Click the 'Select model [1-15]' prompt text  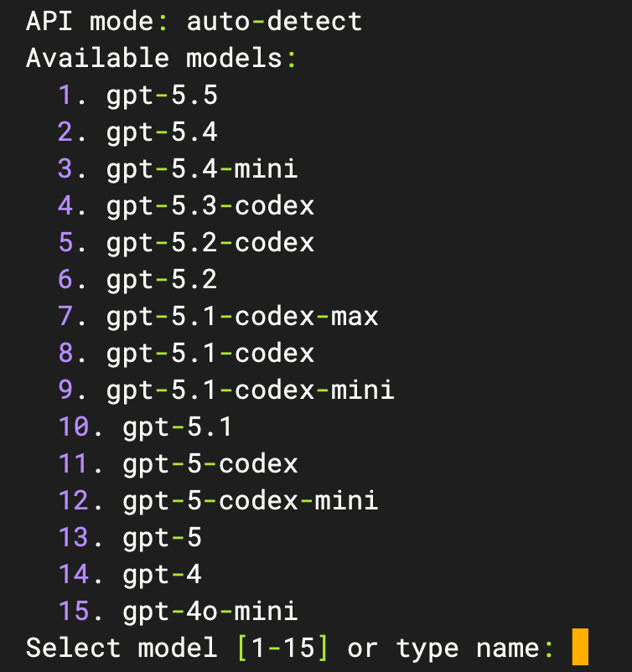pyautogui.click(x=177, y=648)
